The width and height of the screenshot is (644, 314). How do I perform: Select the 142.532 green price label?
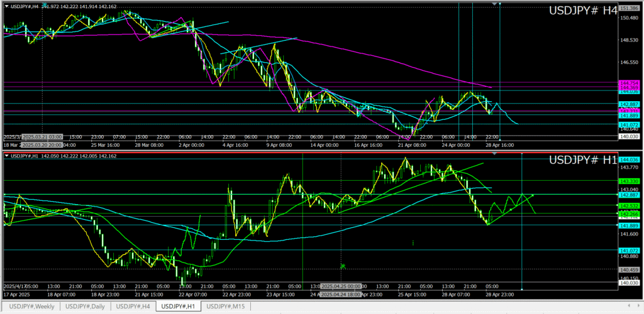[629, 205]
